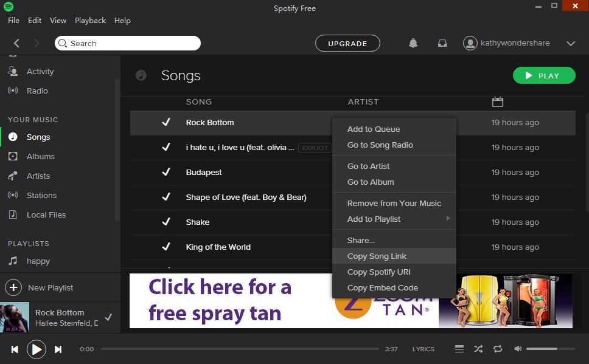
Task: Choose Copy Spotify URI
Action: click(394, 272)
